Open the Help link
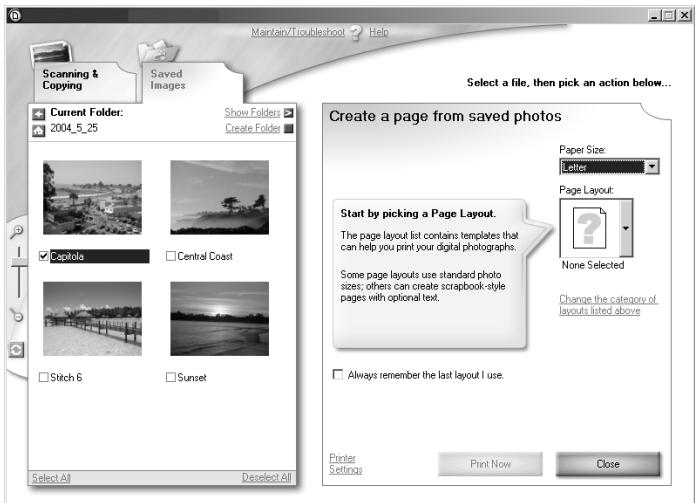Screen dimensions: 695x503 [379, 32]
